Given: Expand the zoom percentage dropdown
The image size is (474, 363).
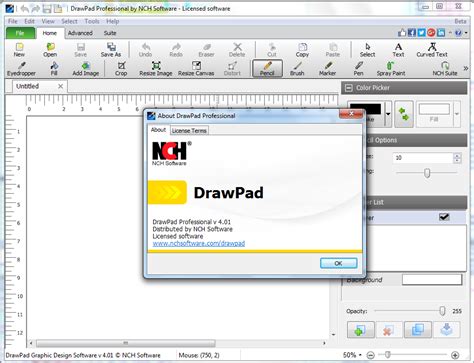Looking at the screenshot, I should [x=360, y=355].
